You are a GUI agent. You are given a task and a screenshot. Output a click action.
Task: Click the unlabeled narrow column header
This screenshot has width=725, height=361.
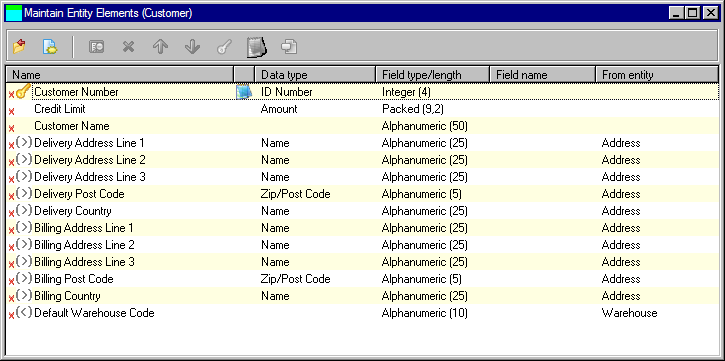[x=245, y=75]
